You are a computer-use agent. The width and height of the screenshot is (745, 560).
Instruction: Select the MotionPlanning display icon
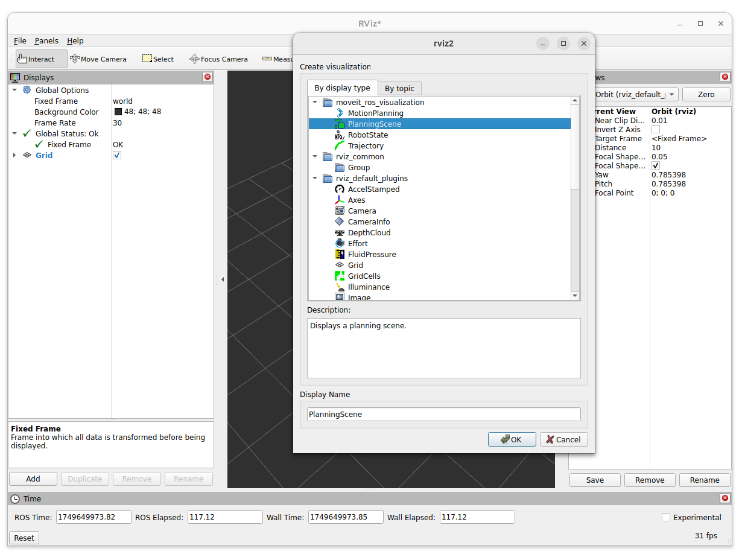(x=340, y=113)
